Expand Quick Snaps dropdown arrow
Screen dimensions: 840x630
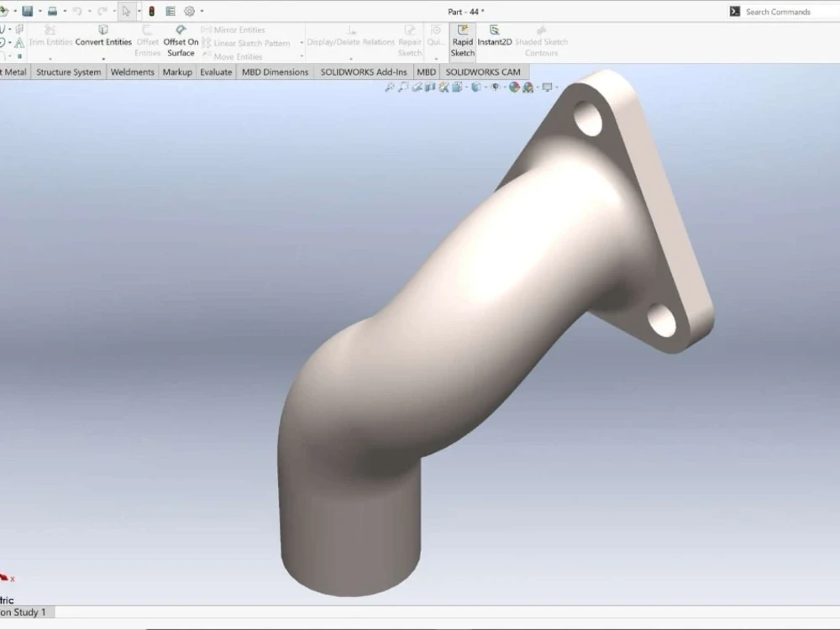[x=435, y=59]
